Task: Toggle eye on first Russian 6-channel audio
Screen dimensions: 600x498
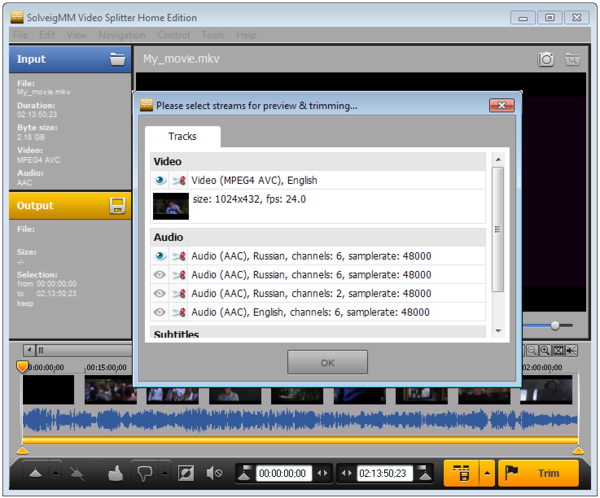Action: [x=160, y=256]
